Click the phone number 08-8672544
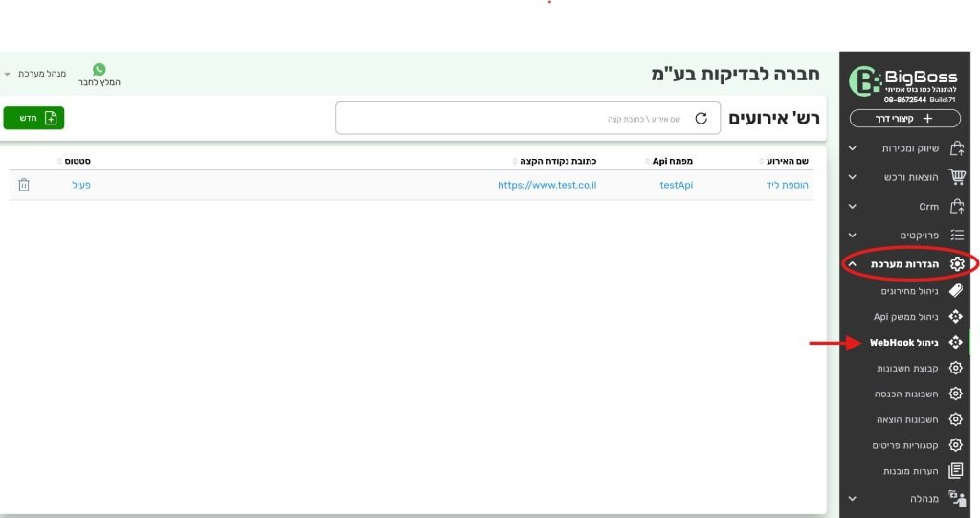Viewport: 980px width, 518px height. [905, 101]
